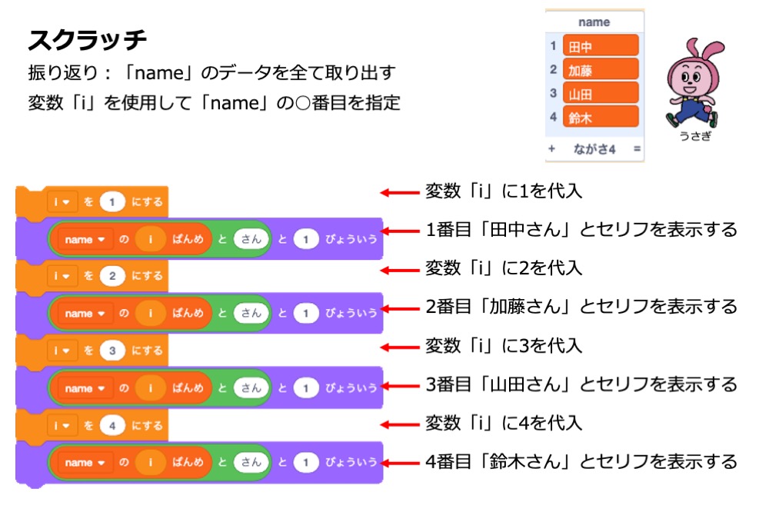
Task: Select 田中 in the name list
Action: 600,46
